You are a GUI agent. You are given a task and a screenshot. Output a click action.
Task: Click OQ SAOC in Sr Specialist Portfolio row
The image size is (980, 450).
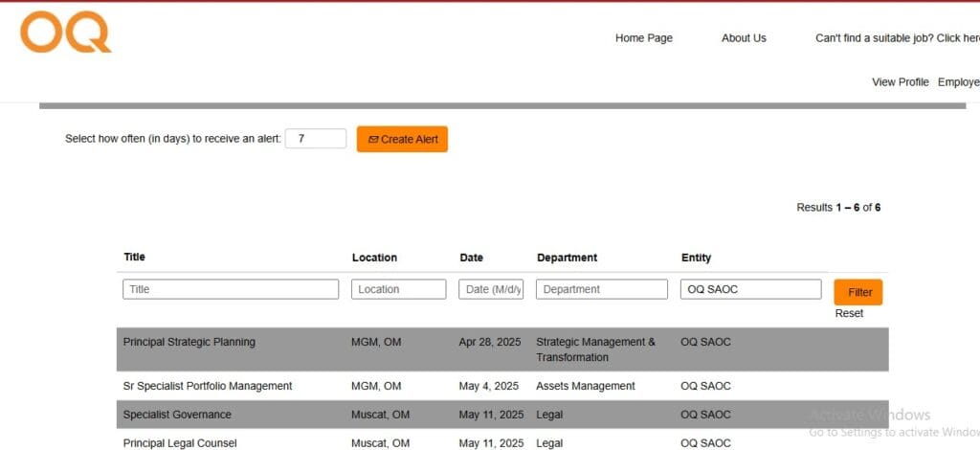click(705, 386)
